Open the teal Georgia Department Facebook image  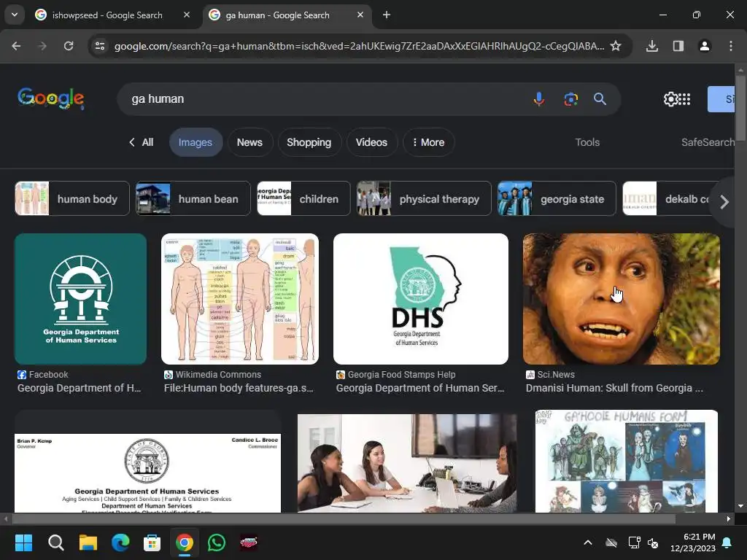pyautogui.click(x=80, y=298)
